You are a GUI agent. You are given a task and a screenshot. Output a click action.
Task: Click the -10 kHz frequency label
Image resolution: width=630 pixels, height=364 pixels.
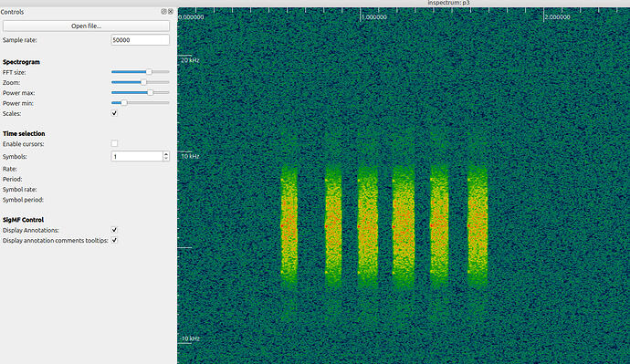click(x=190, y=338)
